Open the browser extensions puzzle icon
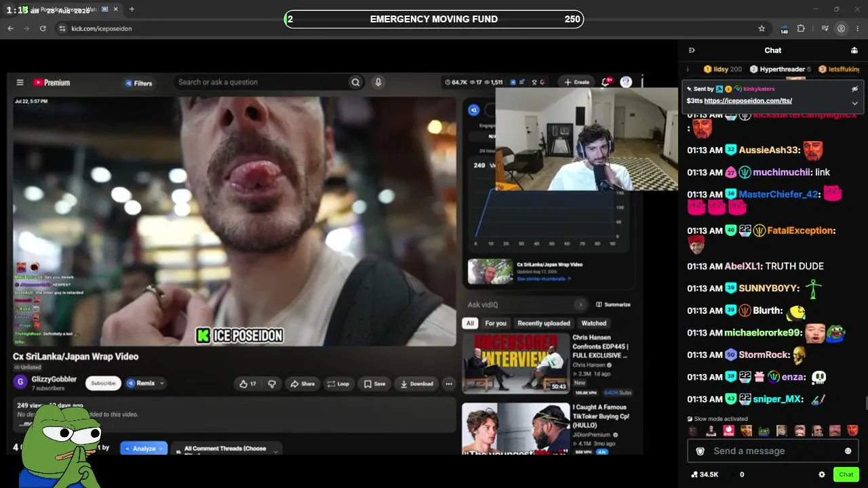This screenshot has width=868, height=488. (801, 28)
